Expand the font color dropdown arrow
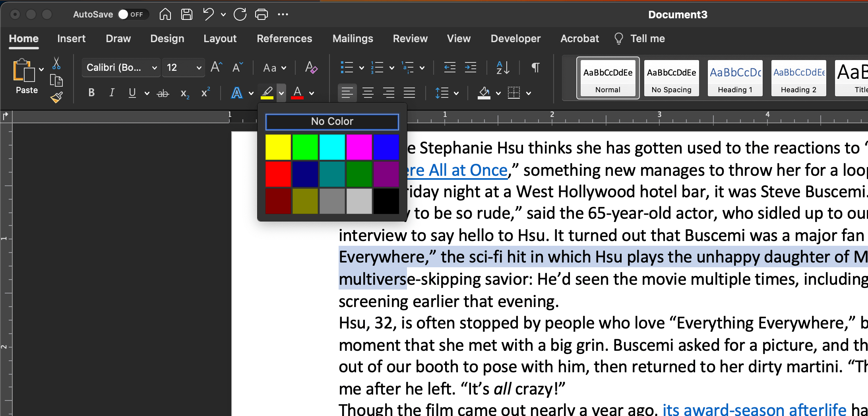868x416 pixels. tap(312, 93)
